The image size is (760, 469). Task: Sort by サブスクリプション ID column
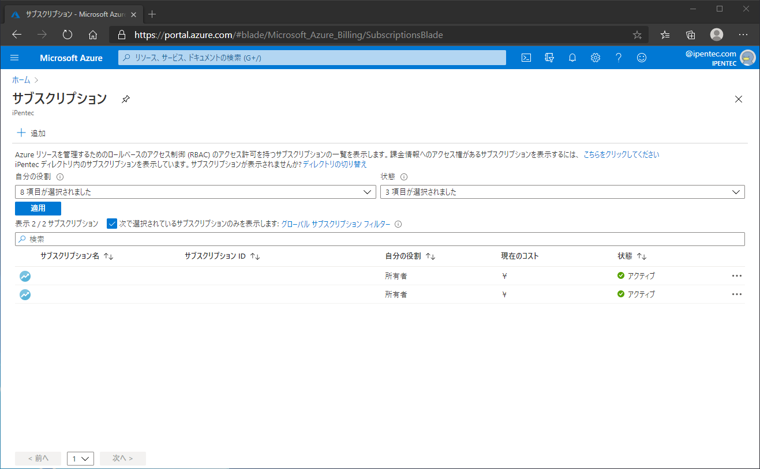255,256
